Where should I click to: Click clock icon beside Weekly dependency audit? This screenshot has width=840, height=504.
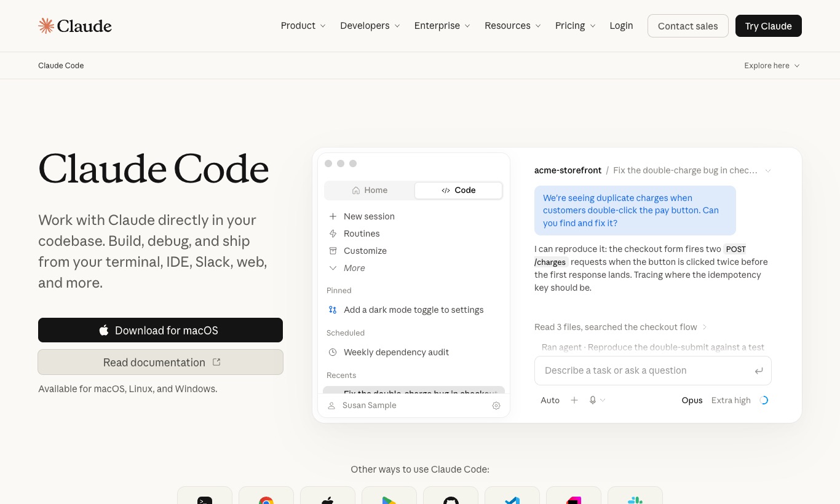333,352
